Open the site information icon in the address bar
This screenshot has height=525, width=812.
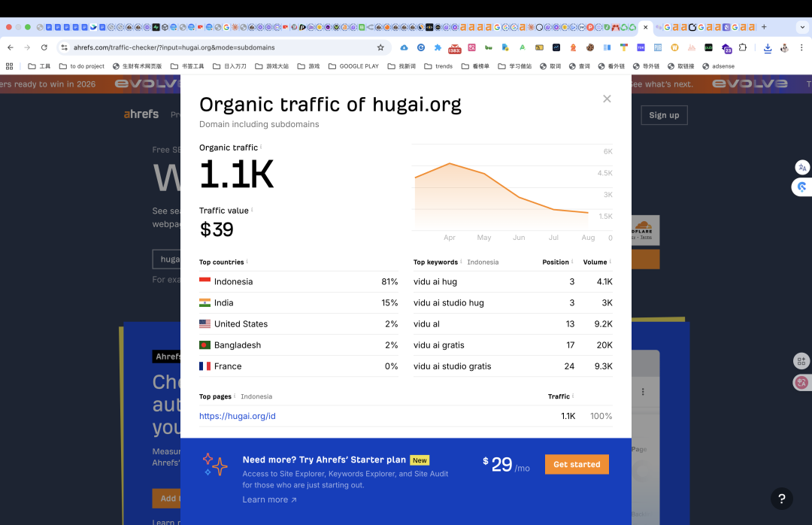64,47
